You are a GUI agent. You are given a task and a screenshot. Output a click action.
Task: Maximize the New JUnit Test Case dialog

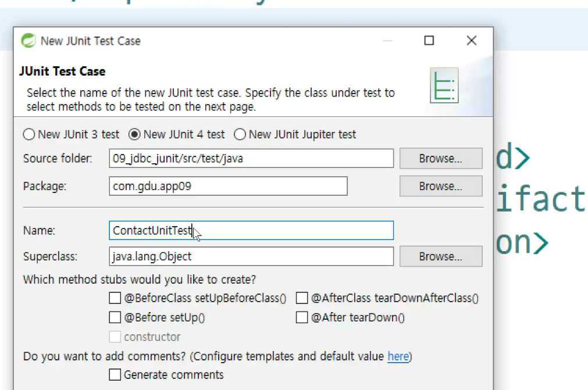[429, 41]
